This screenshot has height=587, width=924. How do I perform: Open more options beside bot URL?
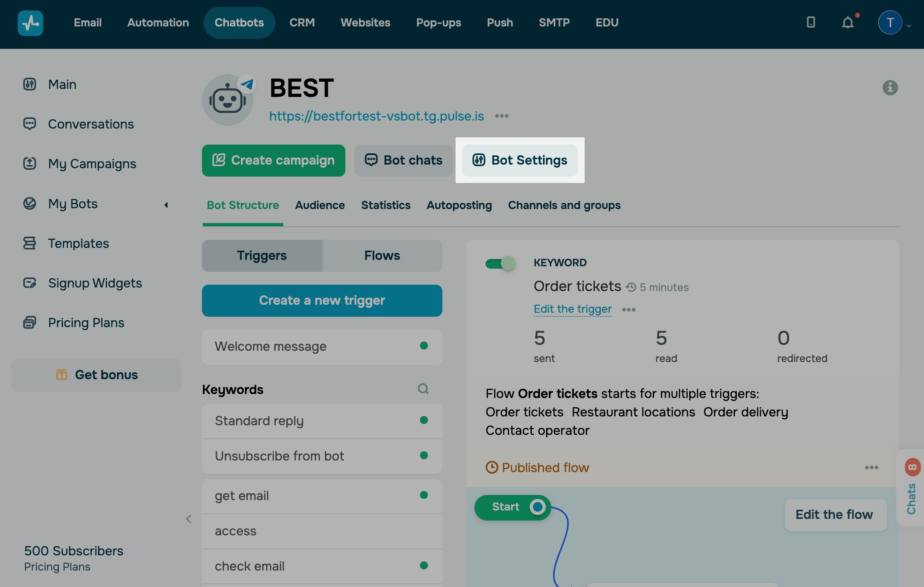coord(502,116)
